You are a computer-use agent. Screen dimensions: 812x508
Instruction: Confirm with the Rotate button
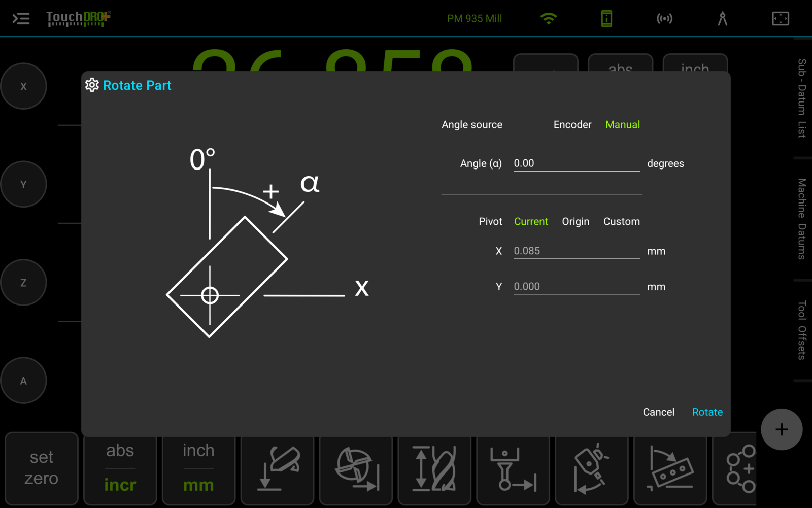pyautogui.click(x=707, y=412)
